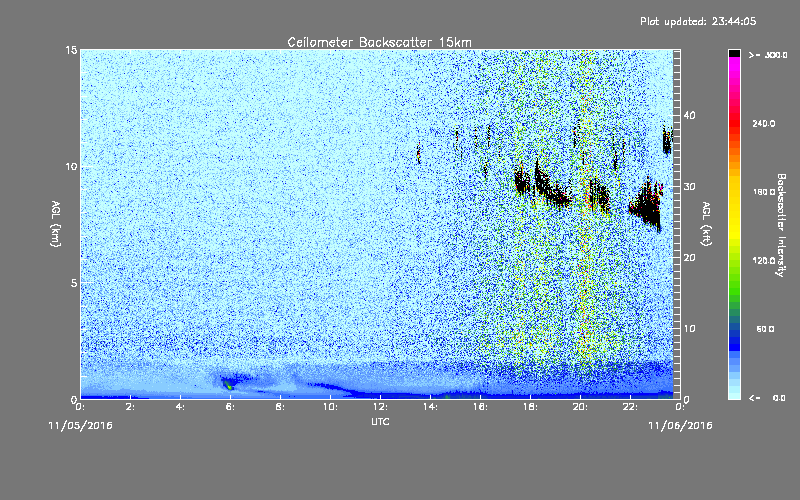Click the UTC x-axis label
800x500 pixels.
(380, 421)
